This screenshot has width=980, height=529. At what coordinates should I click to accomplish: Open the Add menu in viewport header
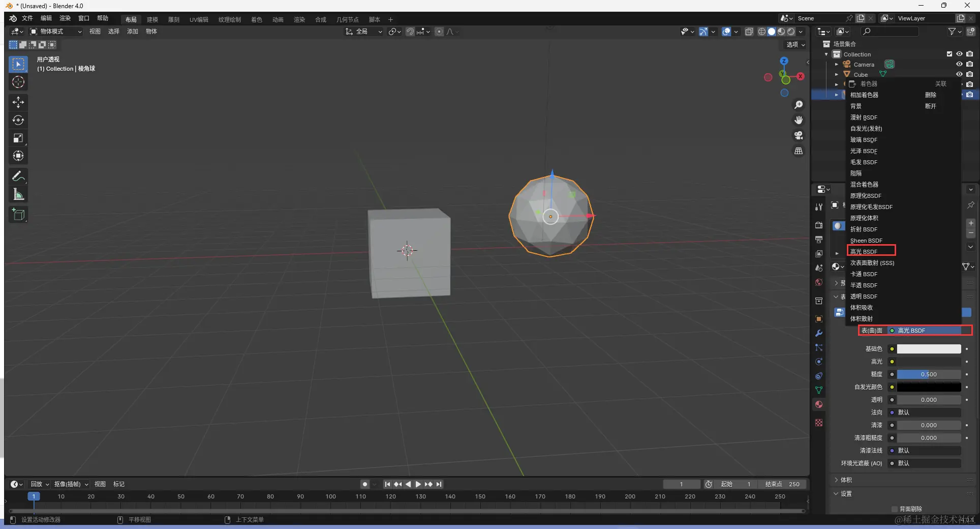pos(133,32)
